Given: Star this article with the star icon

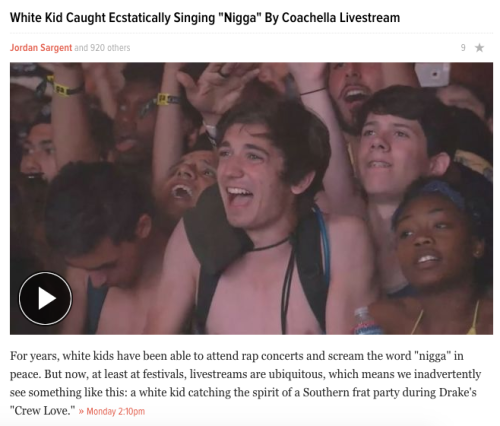Looking at the screenshot, I should pos(479,48).
